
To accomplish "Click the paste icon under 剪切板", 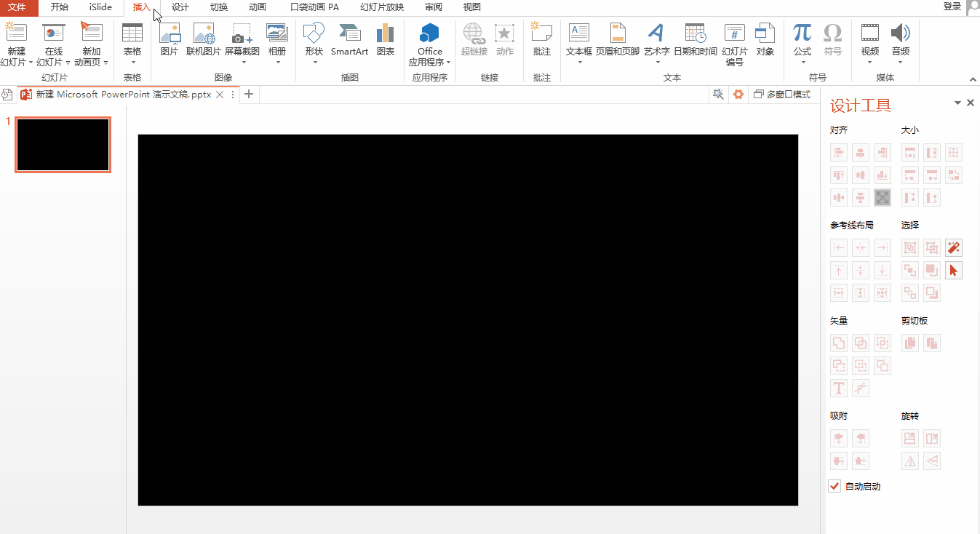I will pyautogui.click(x=932, y=343).
